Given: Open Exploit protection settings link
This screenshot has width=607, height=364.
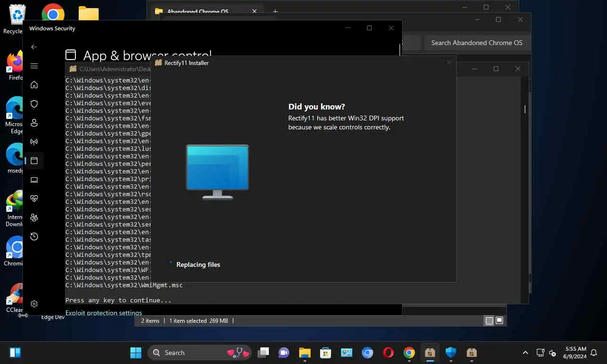Looking at the screenshot, I should pyautogui.click(x=103, y=312).
